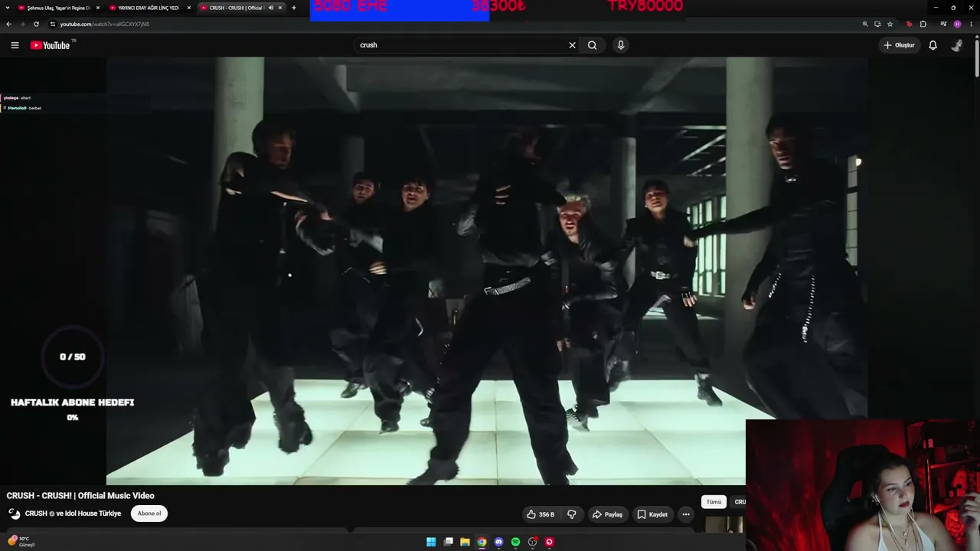Click the Oluştur create button

899,45
